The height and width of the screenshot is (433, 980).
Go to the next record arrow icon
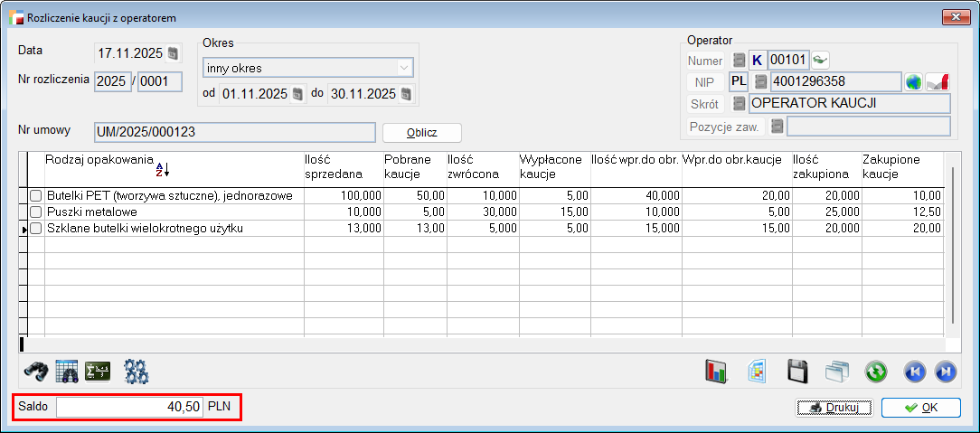pyautogui.click(x=946, y=372)
